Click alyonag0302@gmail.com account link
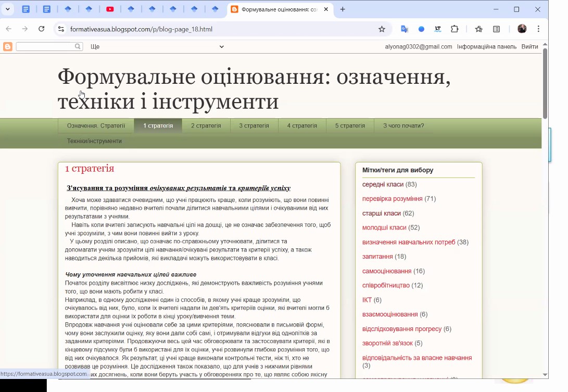Image resolution: width=568 pixels, height=392 pixels. tap(419, 47)
